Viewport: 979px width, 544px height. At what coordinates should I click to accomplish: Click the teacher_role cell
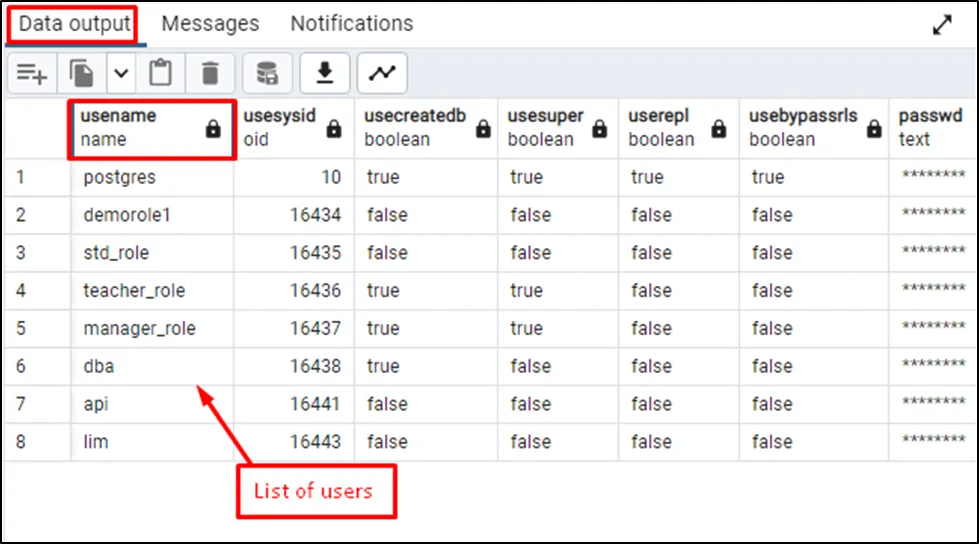[x=134, y=291]
